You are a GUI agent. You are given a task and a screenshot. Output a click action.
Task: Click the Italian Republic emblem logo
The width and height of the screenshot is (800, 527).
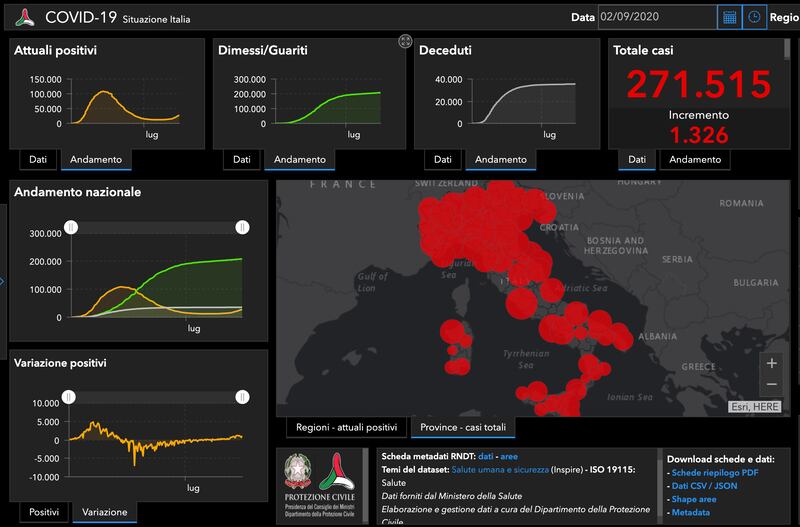coord(298,470)
